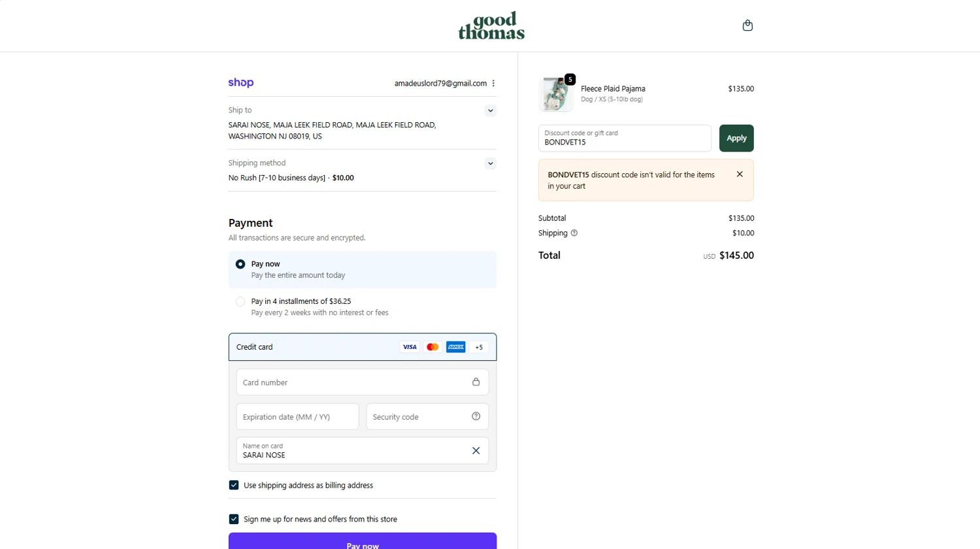980x549 pixels.
Task: Show the +5 more card brands
Action: coord(479,347)
